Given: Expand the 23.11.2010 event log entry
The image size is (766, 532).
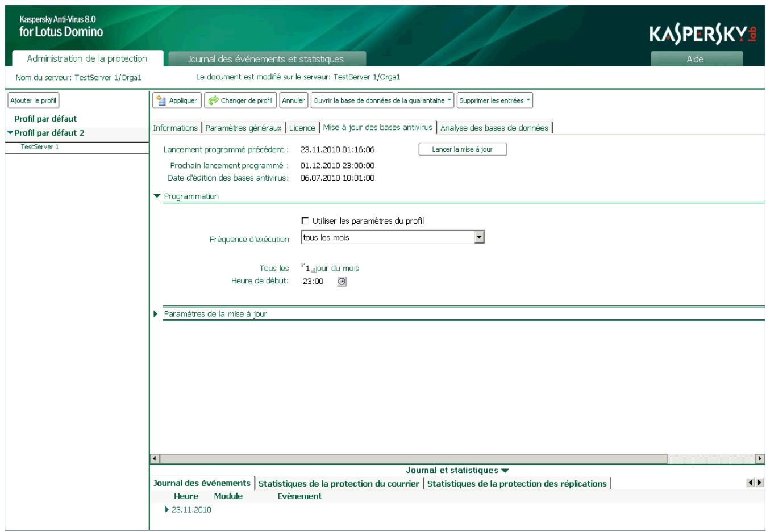Looking at the screenshot, I should 167,510.
